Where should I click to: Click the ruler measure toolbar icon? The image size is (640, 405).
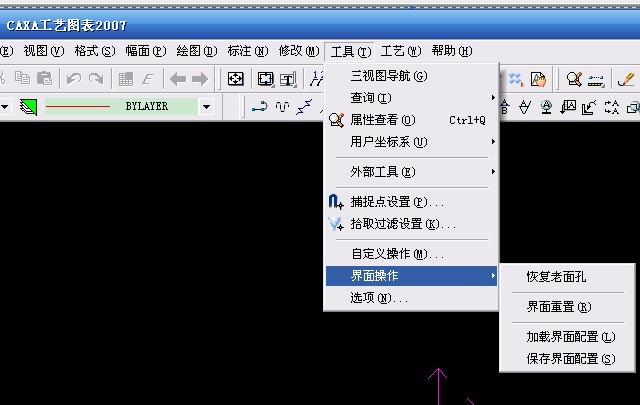click(596, 79)
